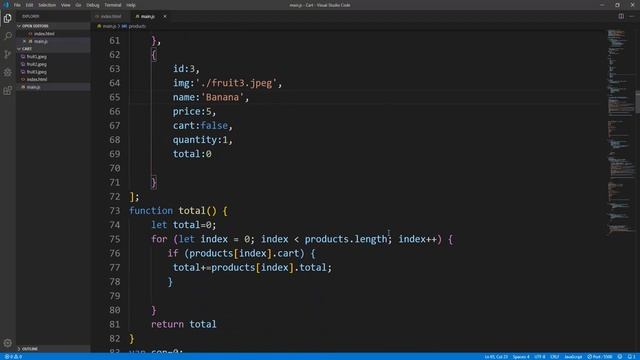Change the JavaScript language mode
640x360 pixels.
click(573, 357)
